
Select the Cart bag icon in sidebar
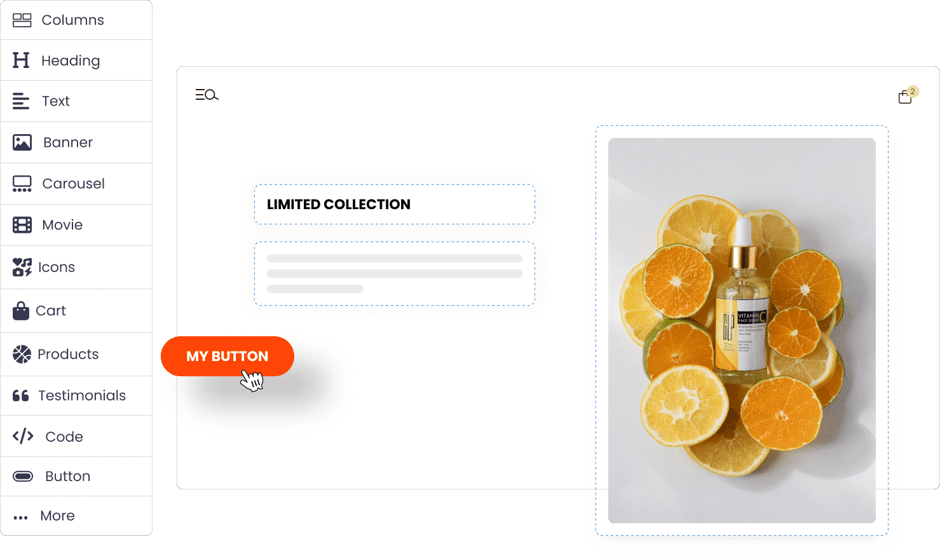21,311
